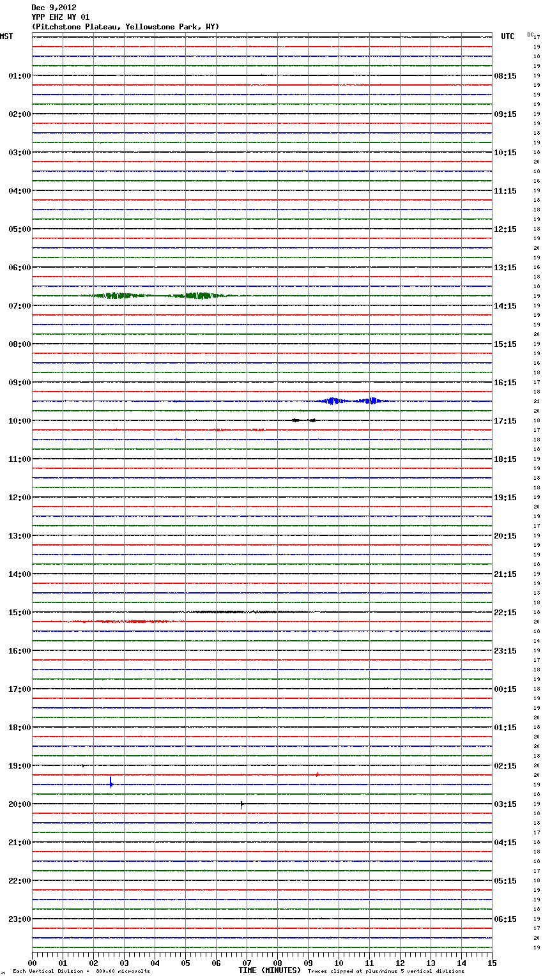
Task: Click the black spike on the 20:00 trace
Action: (x=241, y=805)
